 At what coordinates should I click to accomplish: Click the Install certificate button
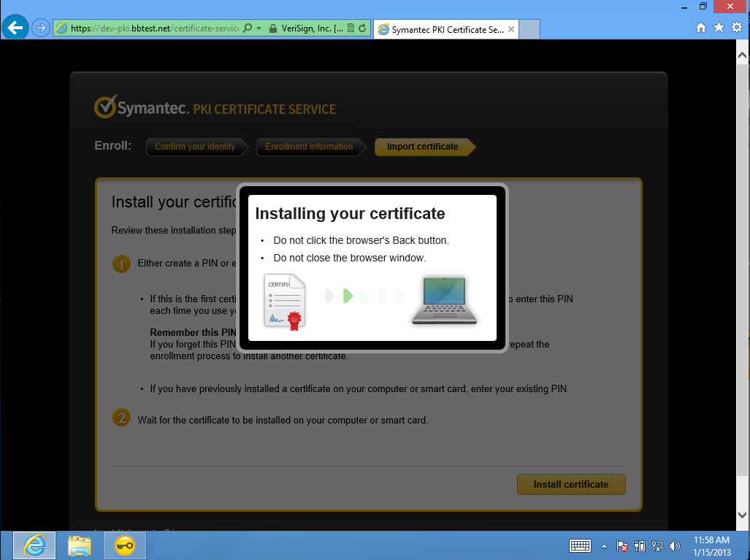[x=571, y=485]
